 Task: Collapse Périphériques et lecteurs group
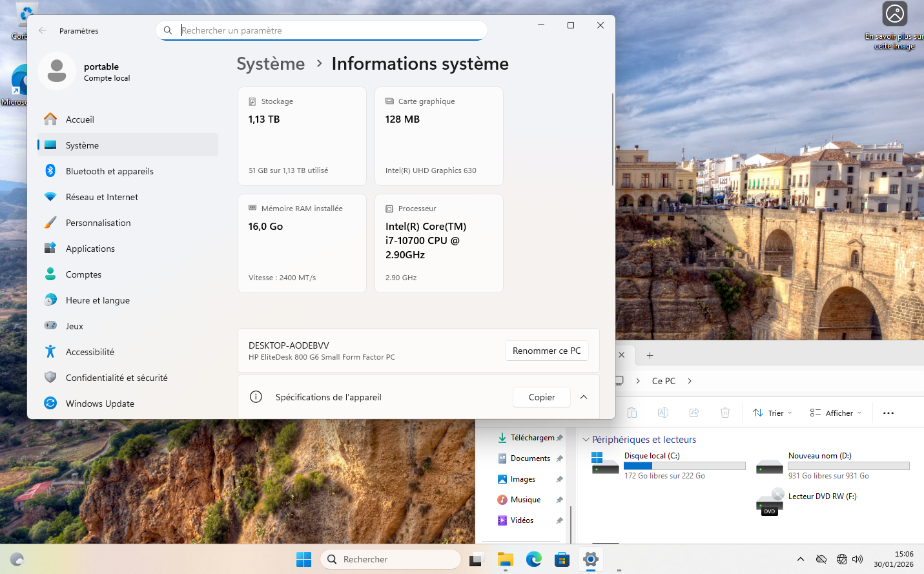pyautogui.click(x=586, y=440)
